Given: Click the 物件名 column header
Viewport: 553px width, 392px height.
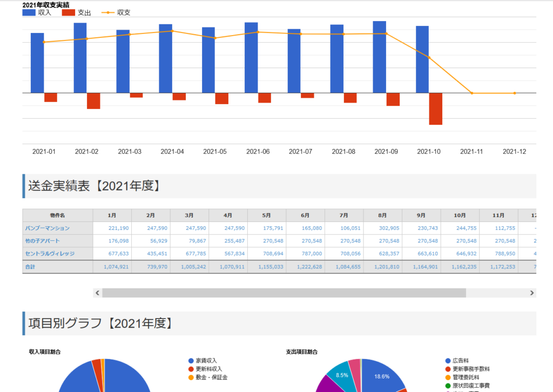Looking at the screenshot, I should click(57, 215).
